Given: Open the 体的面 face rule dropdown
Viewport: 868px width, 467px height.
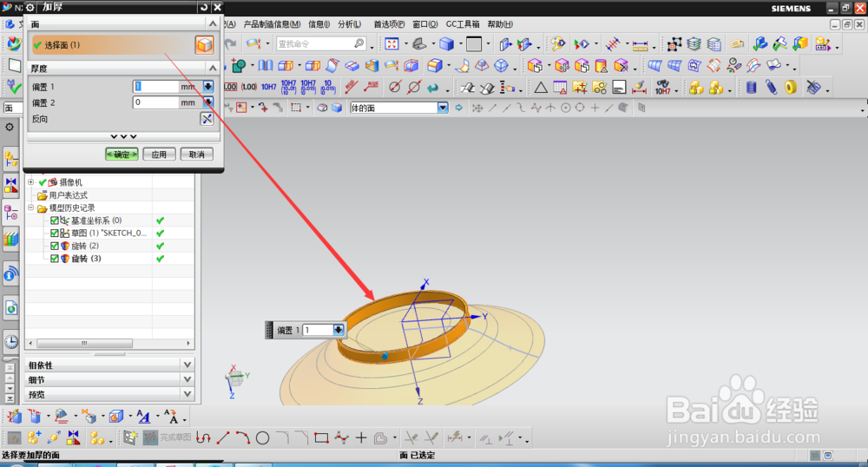Looking at the screenshot, I should click(443, 108).
